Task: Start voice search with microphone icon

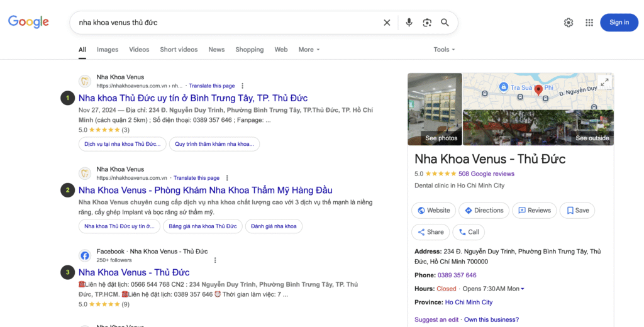Action: pyautogui.click(x=409, y=23)
